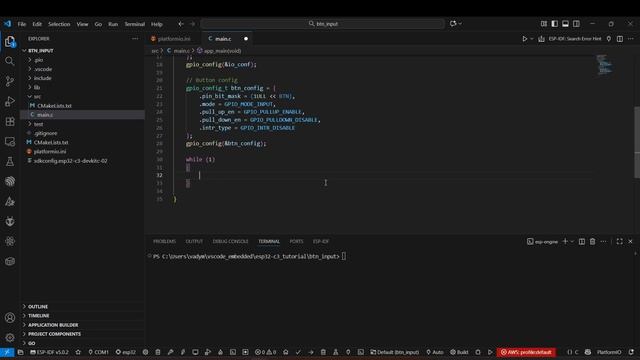
Task: Toggle the primary side bar layout
Action: click(554, 24)
